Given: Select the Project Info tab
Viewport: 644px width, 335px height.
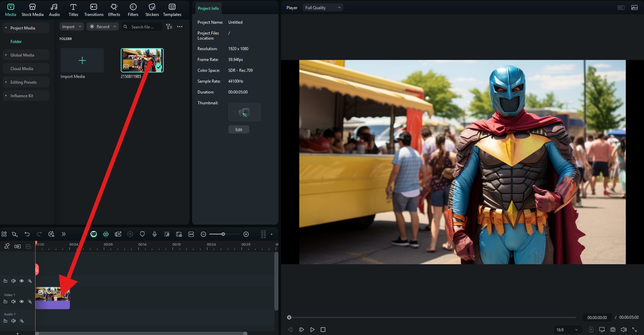Looking at the screenshot, I should point(208,8).
